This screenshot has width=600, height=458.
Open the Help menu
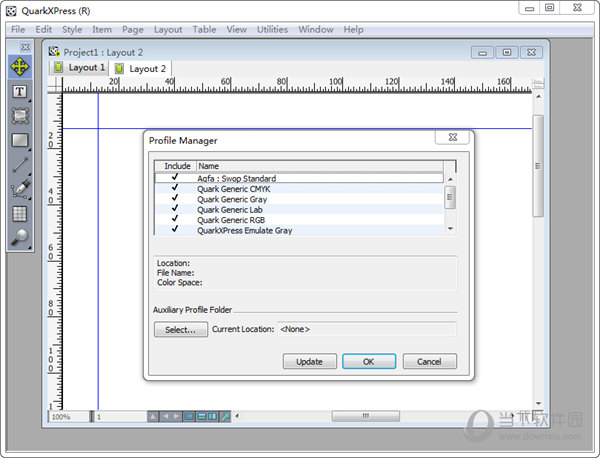coord(353,29)
